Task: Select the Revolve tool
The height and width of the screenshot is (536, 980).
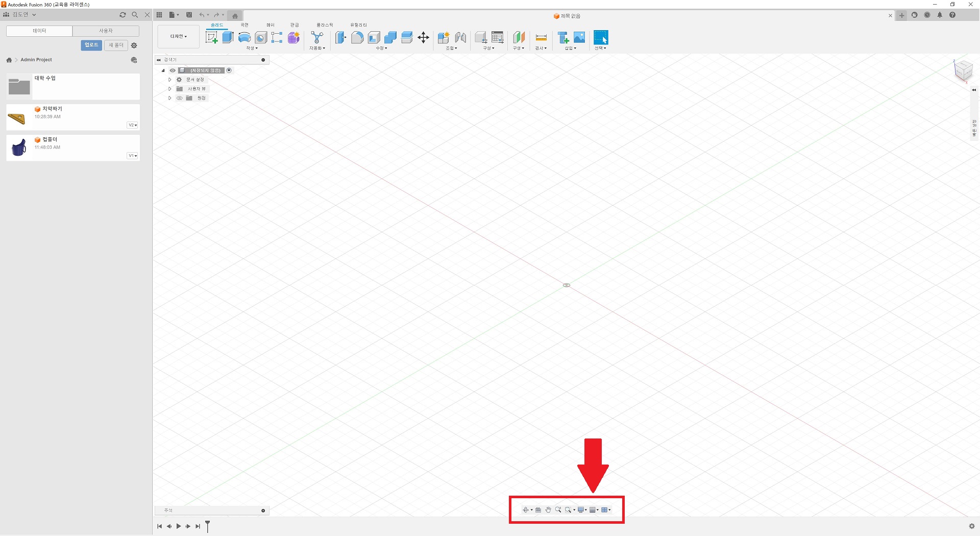Action: (244, 37)
